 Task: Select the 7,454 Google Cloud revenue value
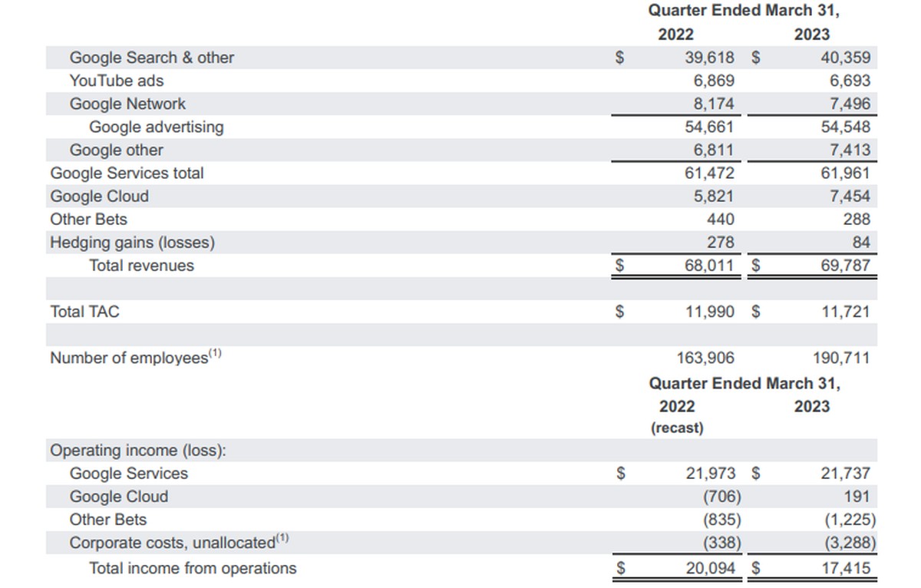point(850,197)
